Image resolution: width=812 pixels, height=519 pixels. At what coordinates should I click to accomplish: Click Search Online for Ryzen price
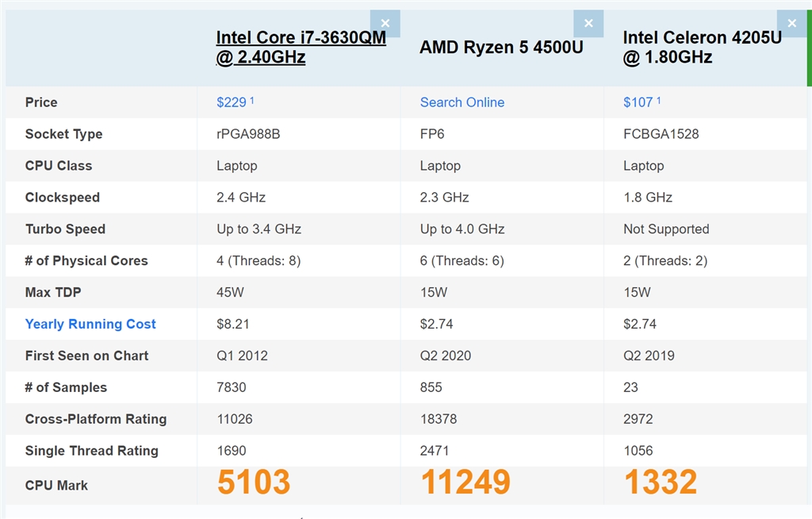(462, 102)
